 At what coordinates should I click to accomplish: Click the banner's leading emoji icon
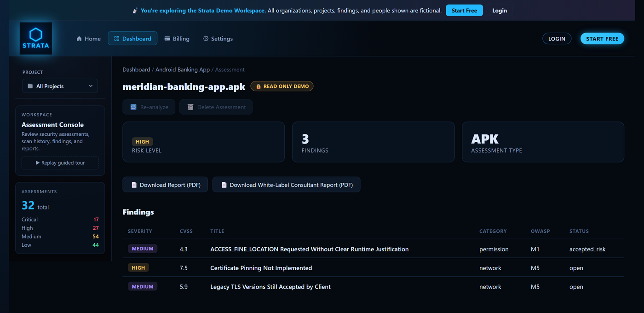pyautogui.click(x=135, y=11)
